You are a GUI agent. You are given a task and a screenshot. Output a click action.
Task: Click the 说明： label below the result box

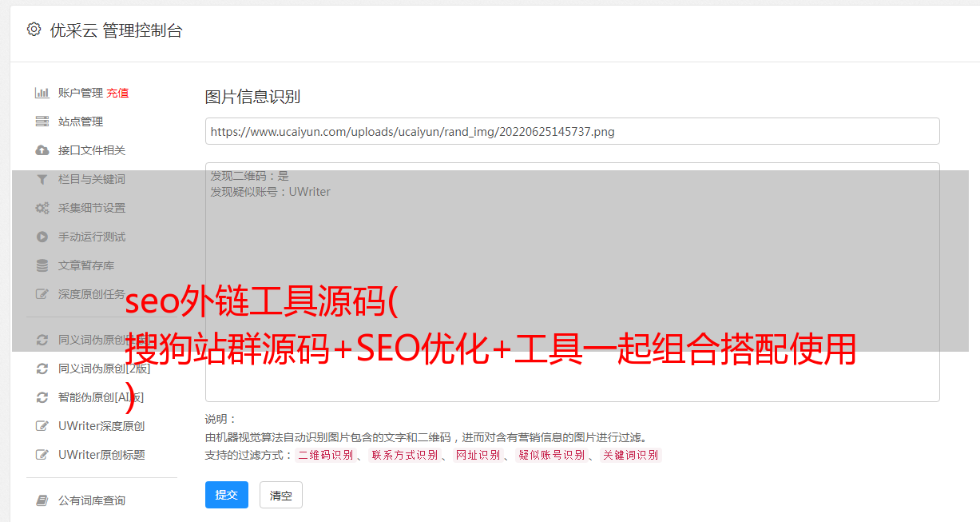[221, 419]
